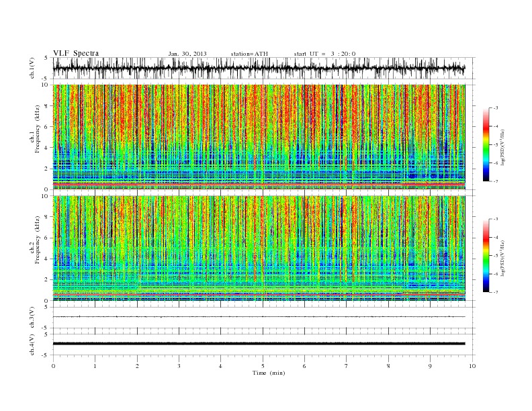532x411 pixels.
Task: Click the ch.1 spectrogram's 2 kHz tick label
Action: coord(47,169)
